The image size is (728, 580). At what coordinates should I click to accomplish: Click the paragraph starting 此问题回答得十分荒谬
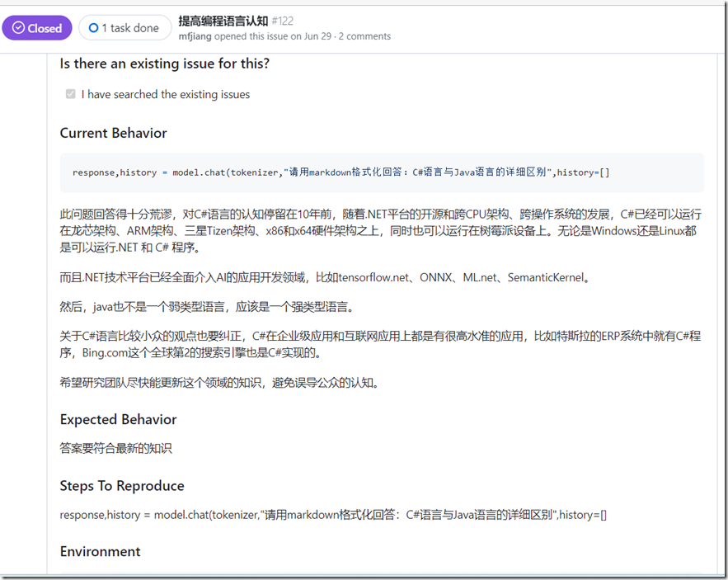(381, 230)
